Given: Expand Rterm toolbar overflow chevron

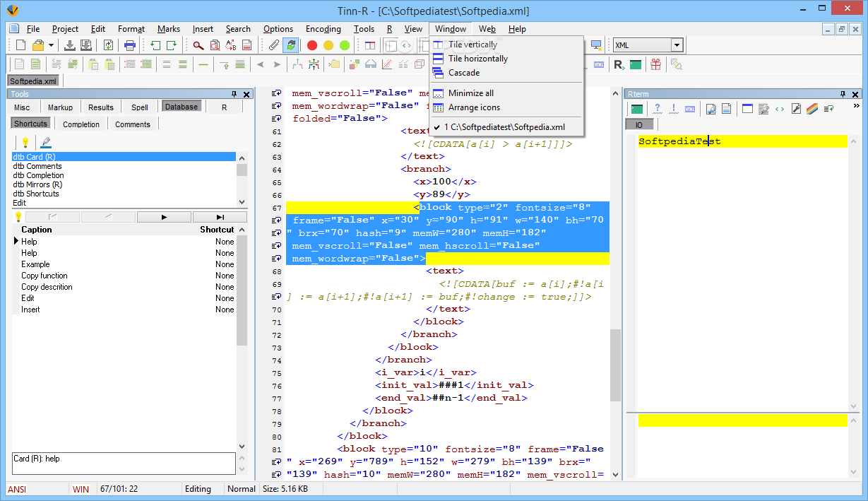Looking at the screenshot, I should tap(856, 106).
